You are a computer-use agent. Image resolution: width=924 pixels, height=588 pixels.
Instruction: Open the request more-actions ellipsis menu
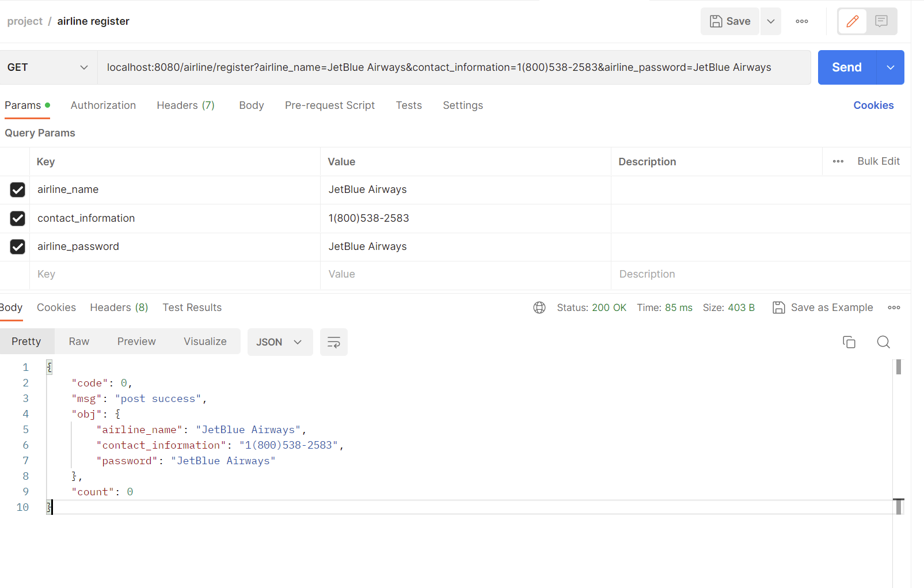click(x=802, y=21)
